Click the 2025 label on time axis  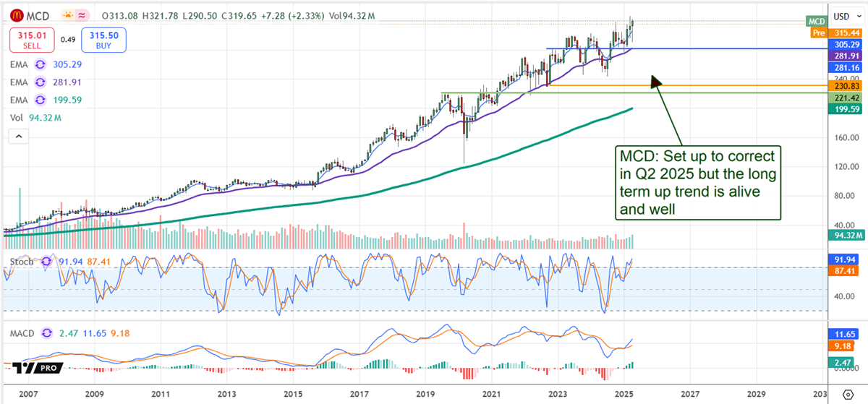click(624, 395)
